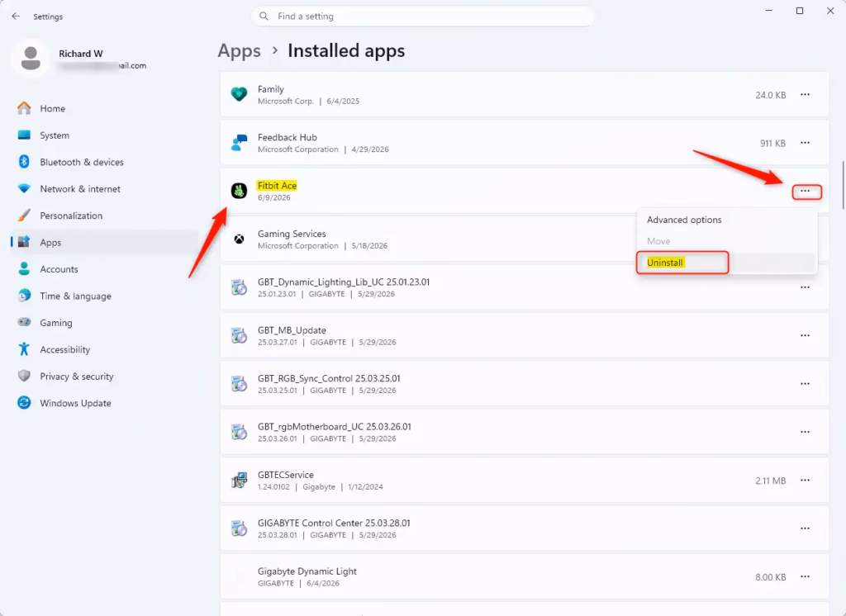
Task: Click the Gaming Services app name
Action: click(292, 234)
